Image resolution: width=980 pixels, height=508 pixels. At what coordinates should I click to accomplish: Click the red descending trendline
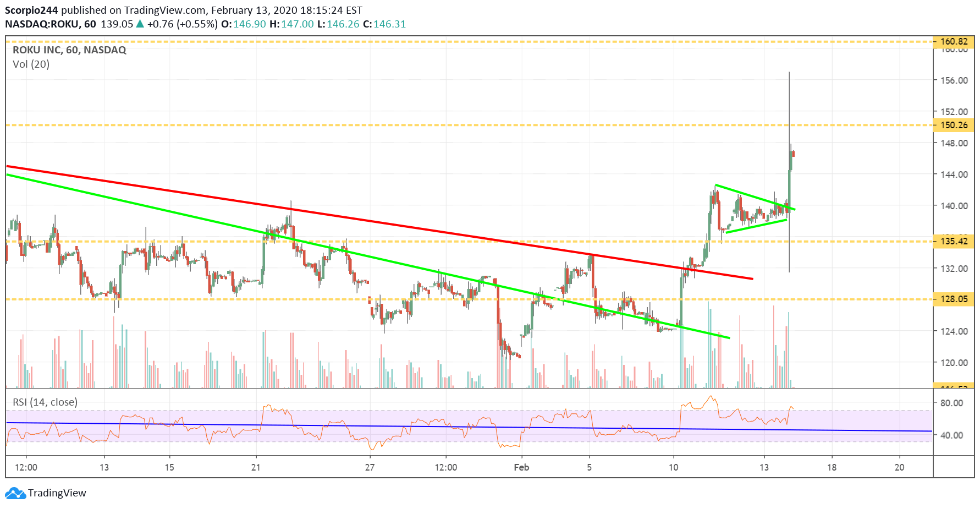click(x=379, y=222)
